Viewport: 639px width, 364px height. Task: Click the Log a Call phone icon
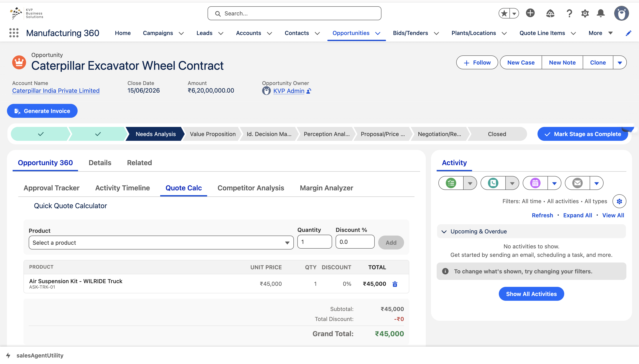pyautogui.click(x=493, y=183)
